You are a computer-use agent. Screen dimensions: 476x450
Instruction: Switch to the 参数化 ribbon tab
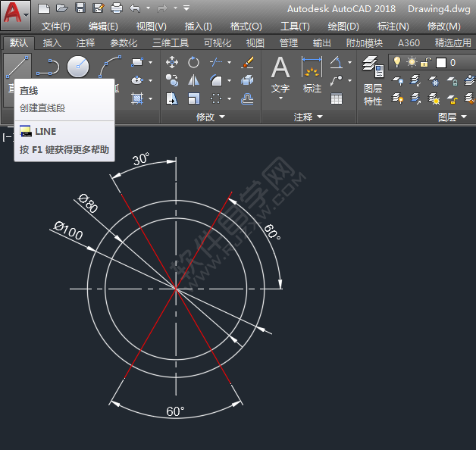(124, 43)
